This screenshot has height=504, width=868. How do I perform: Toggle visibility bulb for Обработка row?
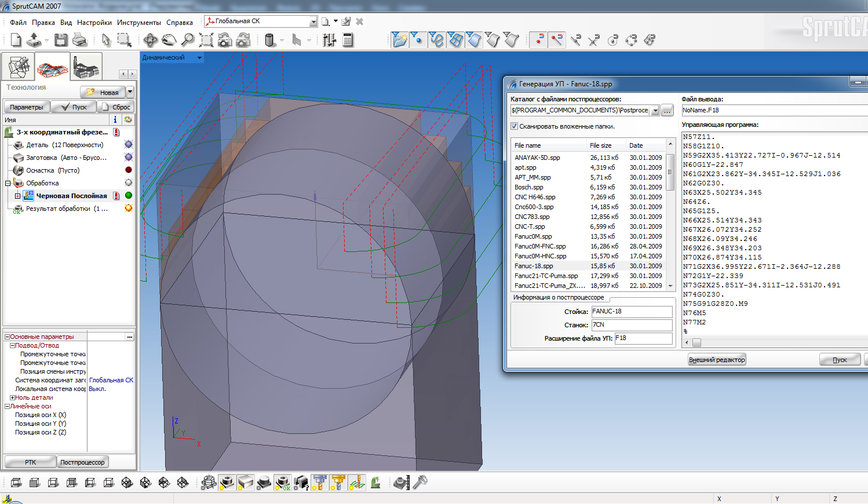(129, 183)
